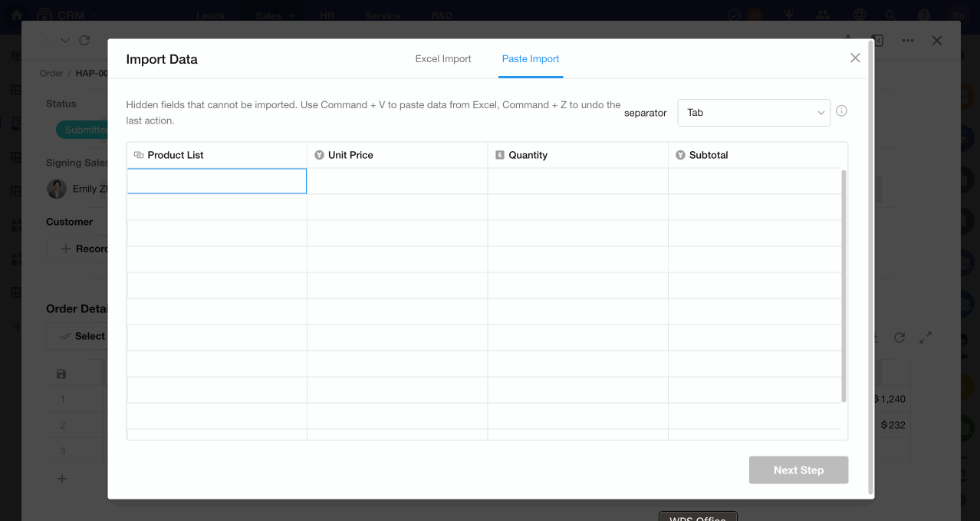The height and width of the screenshot is (521, 980).
Task: Click the Unit Price currency icon
Action: [319, 155]
